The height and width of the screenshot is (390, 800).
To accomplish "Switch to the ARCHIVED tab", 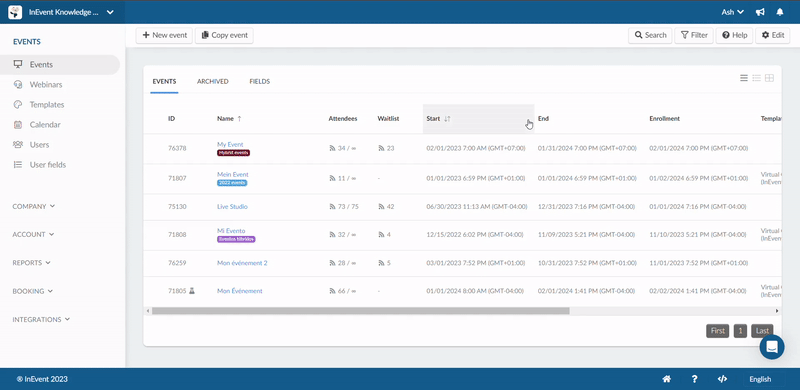I will 213,82.
